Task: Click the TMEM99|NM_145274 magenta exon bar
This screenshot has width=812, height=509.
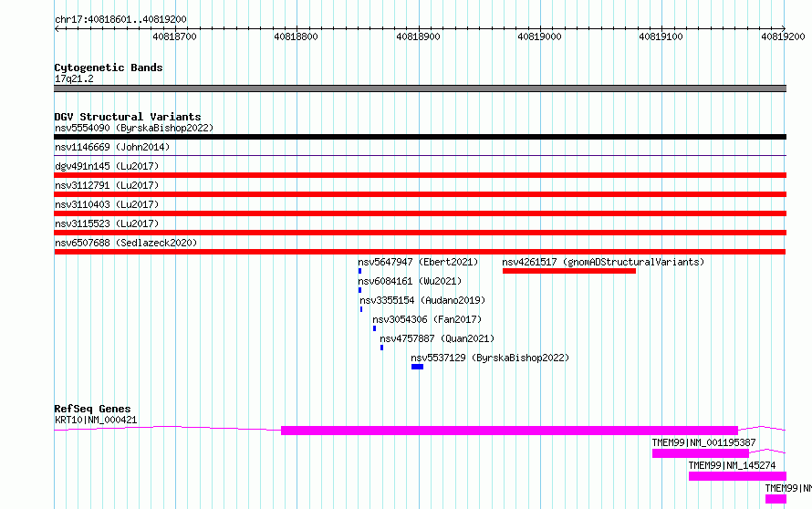Action: pos(737,476)
